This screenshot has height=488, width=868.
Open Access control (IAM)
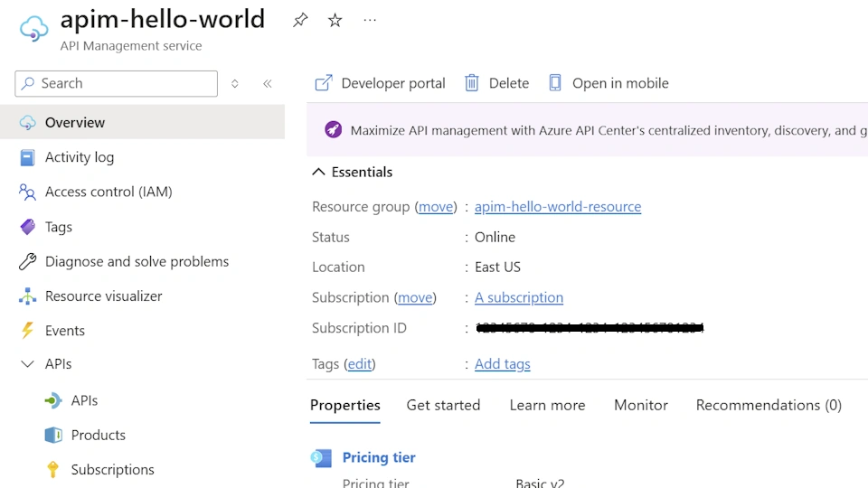tap(108, 192)
